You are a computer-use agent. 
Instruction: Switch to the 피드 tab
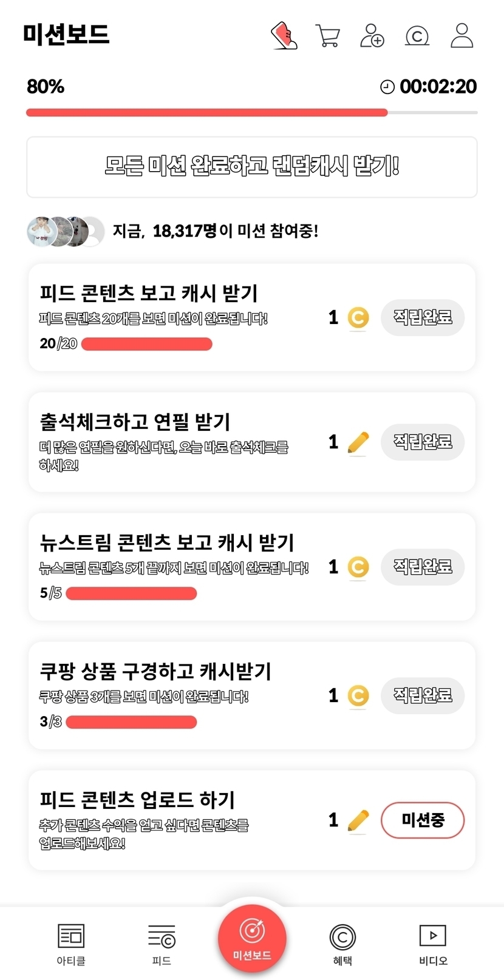pos(162,944)
